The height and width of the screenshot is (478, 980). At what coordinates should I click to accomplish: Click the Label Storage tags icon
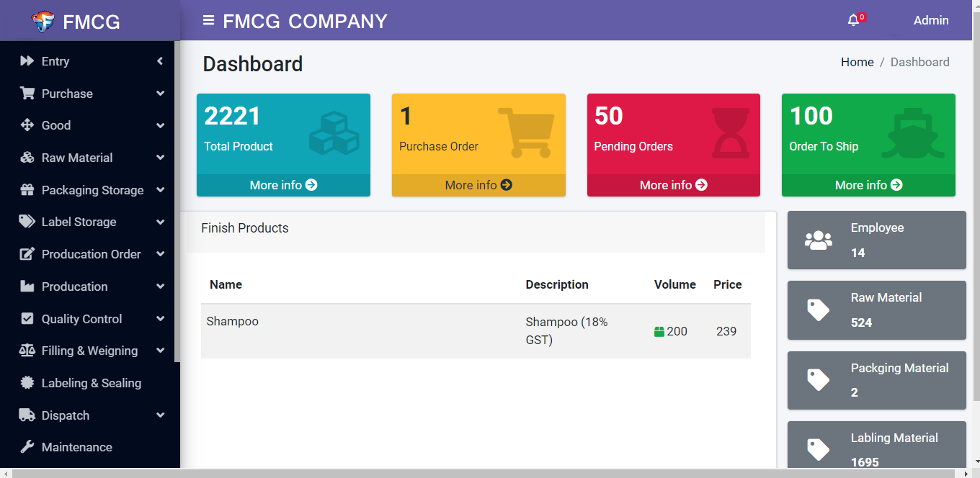point(27,222)
